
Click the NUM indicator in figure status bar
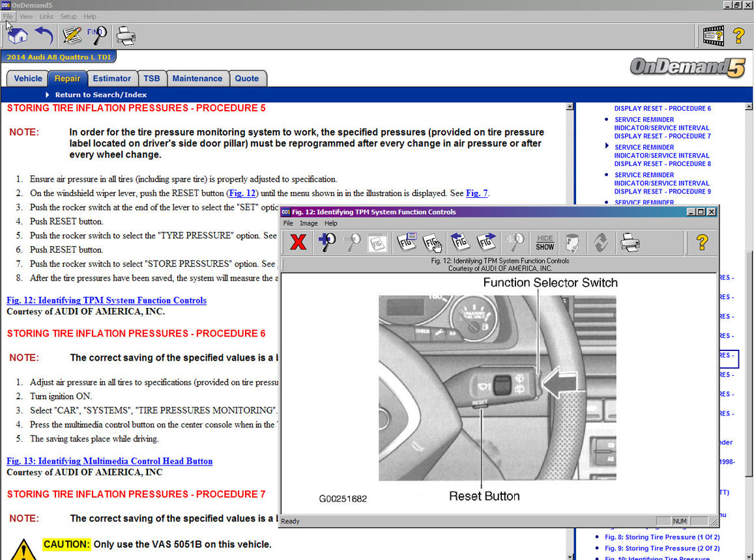pyautogui.click(x=680, y=521)
